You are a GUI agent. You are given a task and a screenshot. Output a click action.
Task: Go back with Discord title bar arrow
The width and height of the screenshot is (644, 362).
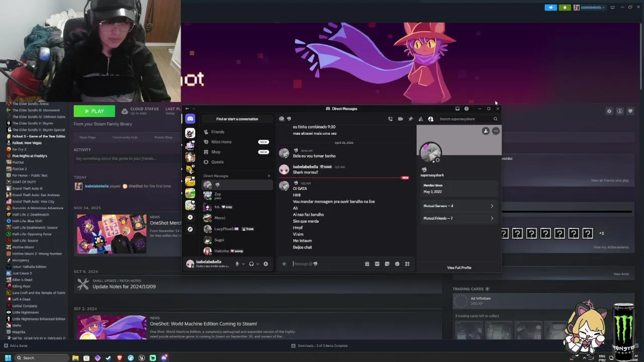pyautogui.click(x=187, y=109)
